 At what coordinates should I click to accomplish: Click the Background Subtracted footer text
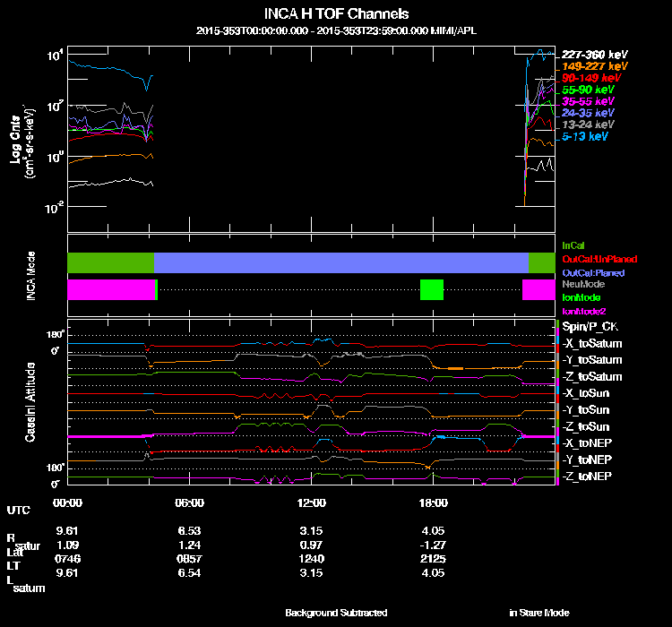[x=336, y=613]
